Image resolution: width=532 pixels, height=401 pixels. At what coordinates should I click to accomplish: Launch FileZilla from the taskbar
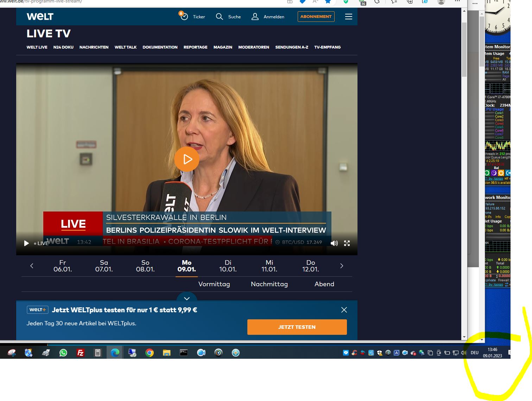click(81, 353)
